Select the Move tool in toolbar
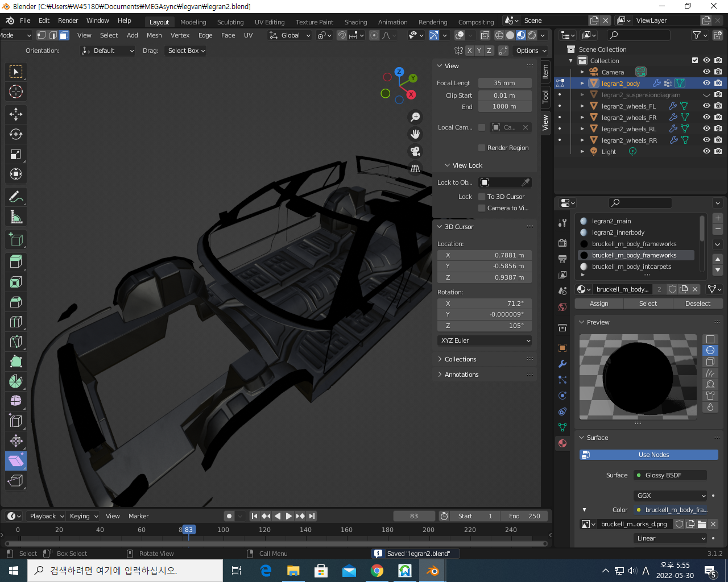The width and height of the screenshot is (728, 582). (x=16, y=114)
